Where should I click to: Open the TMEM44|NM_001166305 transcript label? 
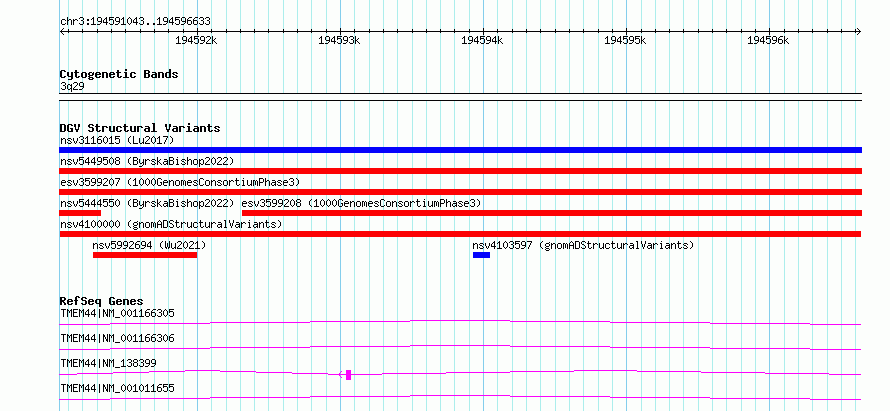pyautogui.click(x=117, y=313)
